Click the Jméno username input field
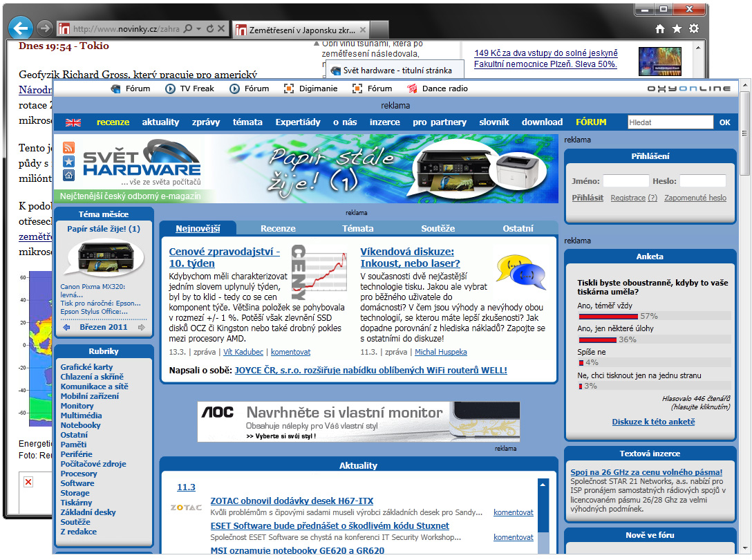Image resolution: width=752 pixels, height=560 pixels. pyautogui.click(x=626, y=181)
